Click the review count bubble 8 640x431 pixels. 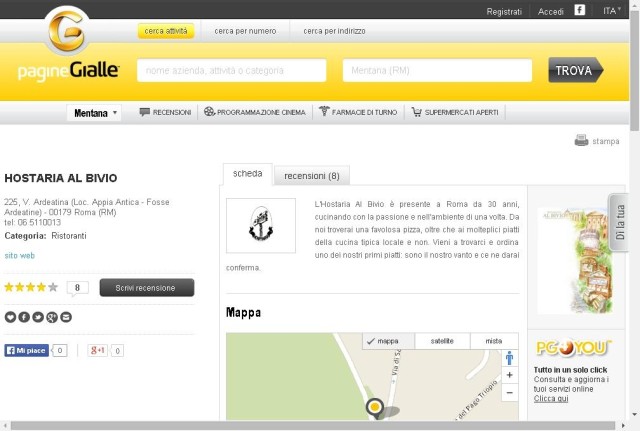[x=78, y=288]
